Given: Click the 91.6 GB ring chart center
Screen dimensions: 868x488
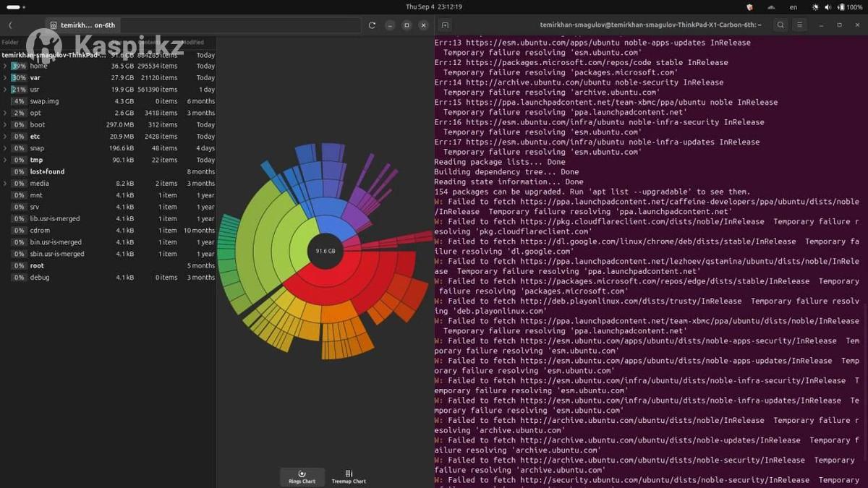Looking at the screenshot, I should [325, 251].
